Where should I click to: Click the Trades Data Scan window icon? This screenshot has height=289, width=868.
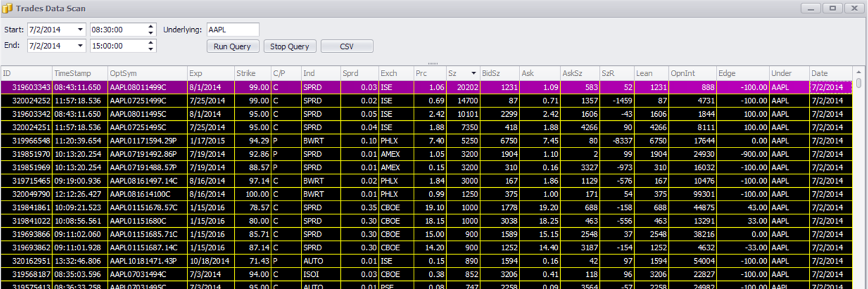point(8,9)
